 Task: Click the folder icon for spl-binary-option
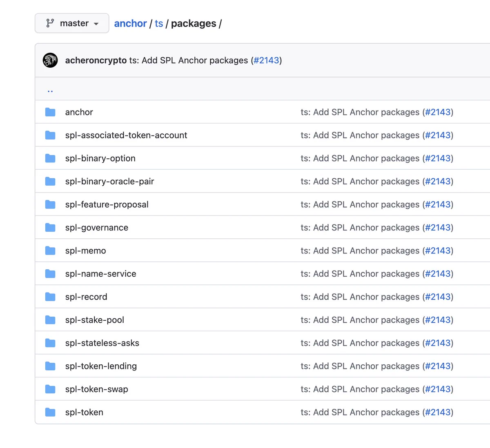(50, 158)
